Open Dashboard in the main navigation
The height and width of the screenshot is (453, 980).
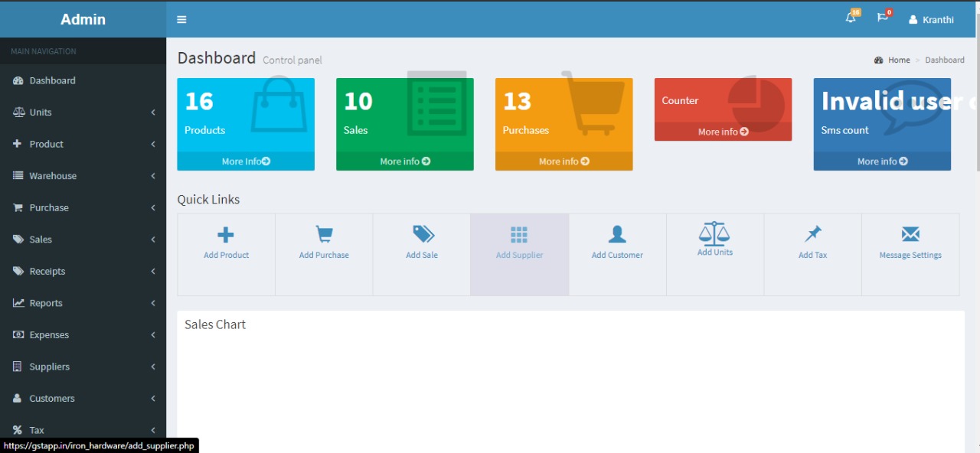[x=52, y=80]
